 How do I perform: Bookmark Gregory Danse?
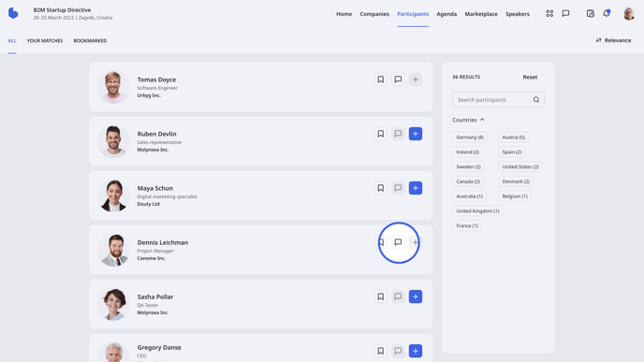pos(380,351)
